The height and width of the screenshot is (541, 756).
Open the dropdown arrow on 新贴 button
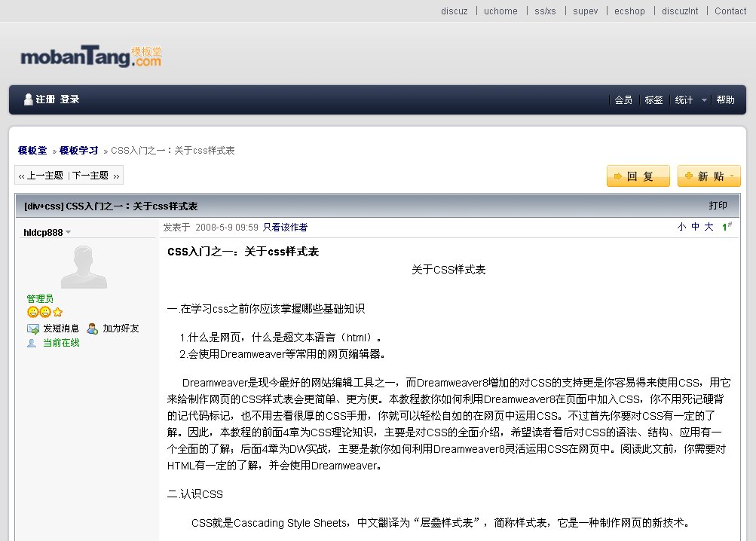pos(732,176)
